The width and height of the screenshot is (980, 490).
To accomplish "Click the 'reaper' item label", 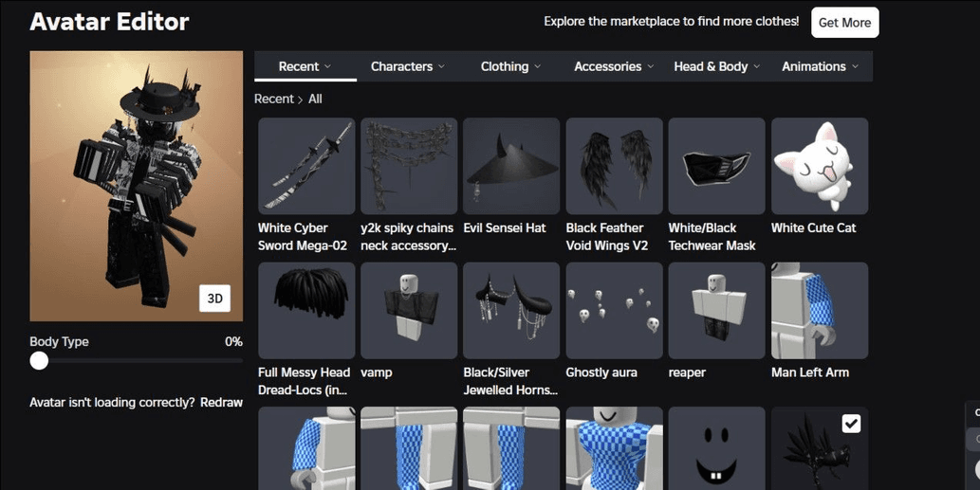I will tap(687, 372).
